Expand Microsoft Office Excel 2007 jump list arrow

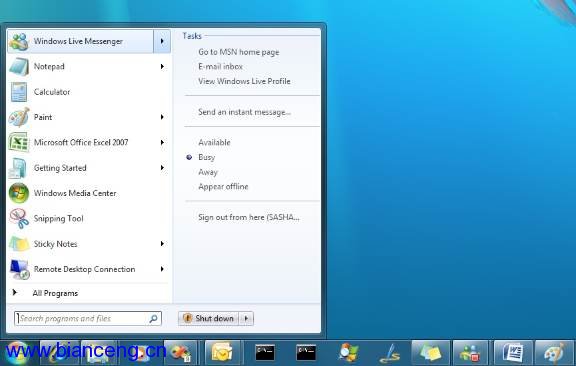tap(162, 142)
